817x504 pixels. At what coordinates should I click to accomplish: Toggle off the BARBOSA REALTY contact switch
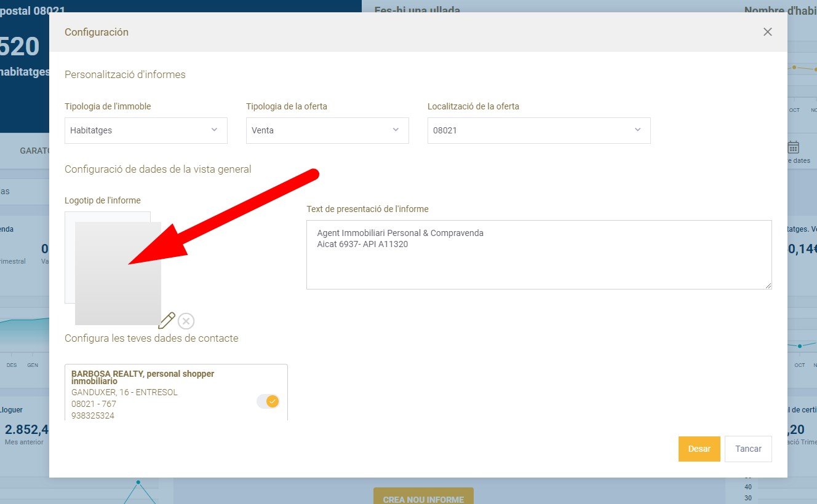coord(268,401)
